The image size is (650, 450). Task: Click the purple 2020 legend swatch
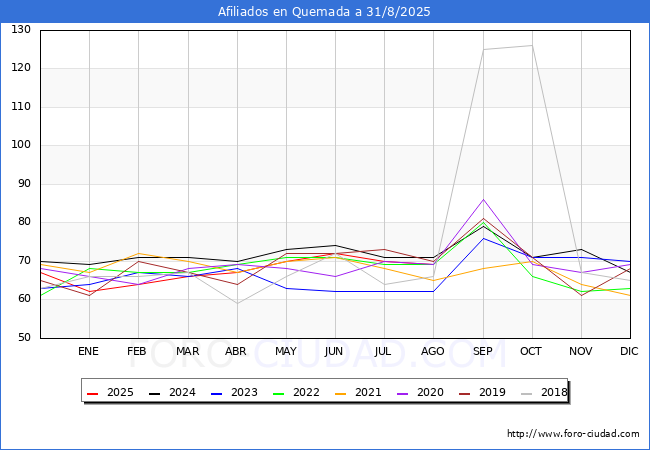(x=403, y=393)
